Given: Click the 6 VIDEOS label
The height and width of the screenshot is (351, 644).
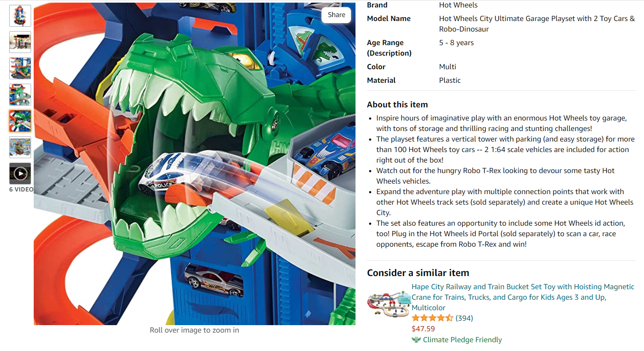Looking at the screenshot, I should point(21,189).
